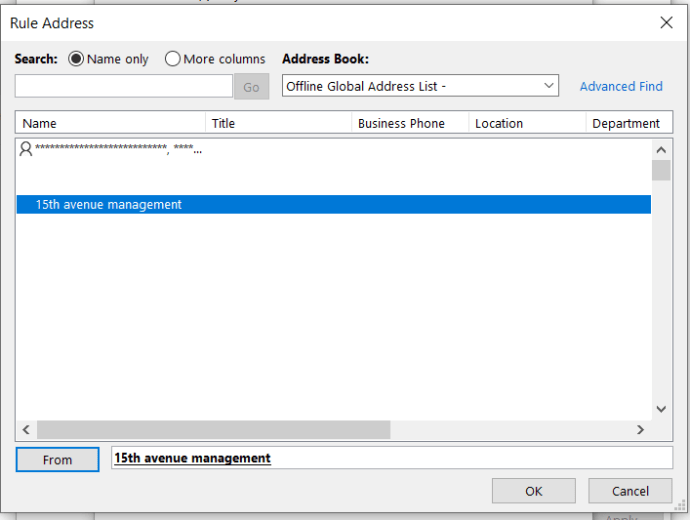
Task: Close the Rule Address dialog
Action: pos(666,22)
